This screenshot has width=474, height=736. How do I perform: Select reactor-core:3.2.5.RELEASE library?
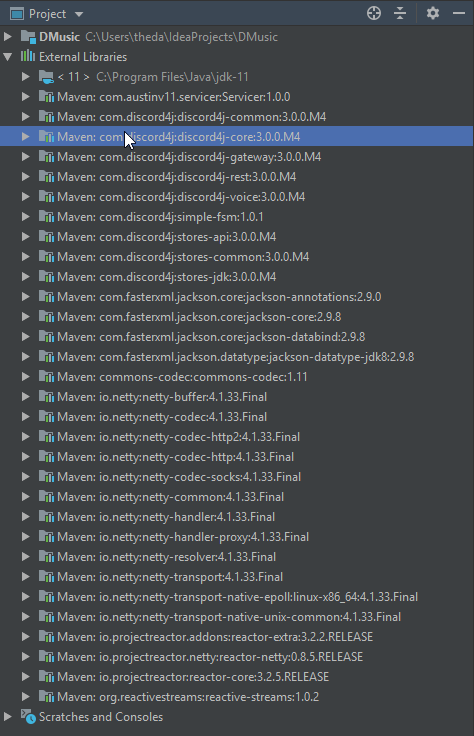(x=193, y=677)
